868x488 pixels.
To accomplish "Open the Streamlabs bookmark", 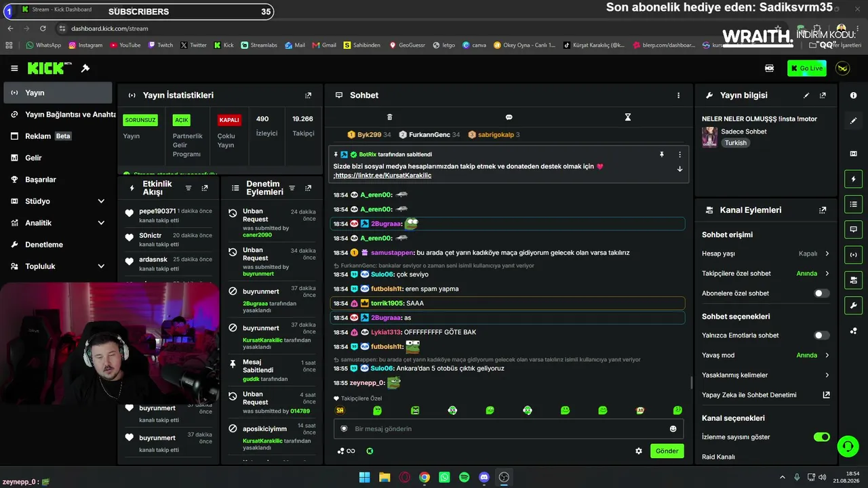I will point(258,45).
